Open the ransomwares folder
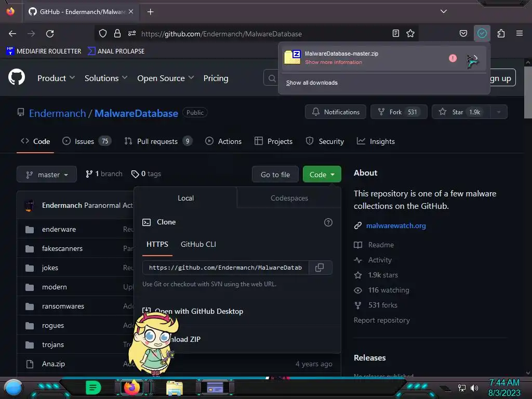The height and width of the screenshot is (399, 532). pyautogui.click(x=63, y=307)
